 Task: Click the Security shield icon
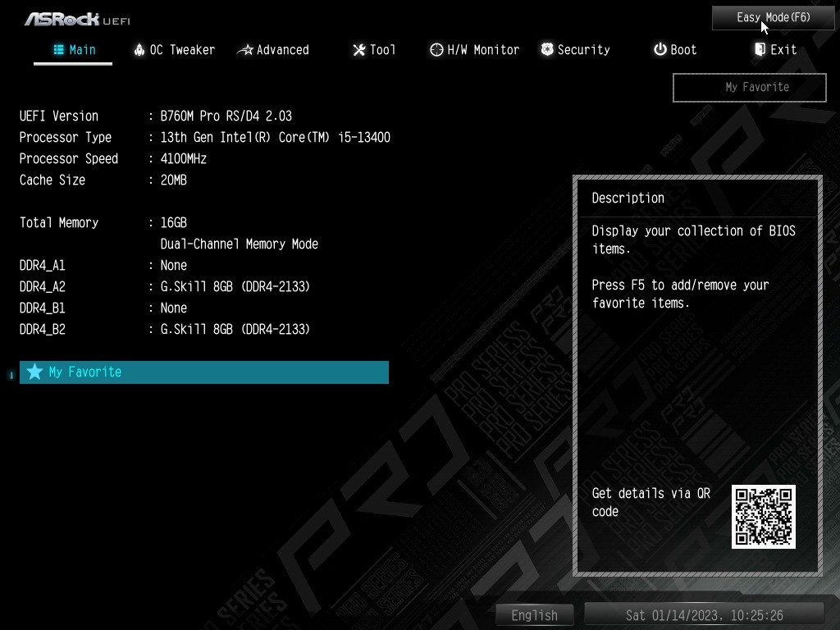pyautogui.click(x=547, y=49)
